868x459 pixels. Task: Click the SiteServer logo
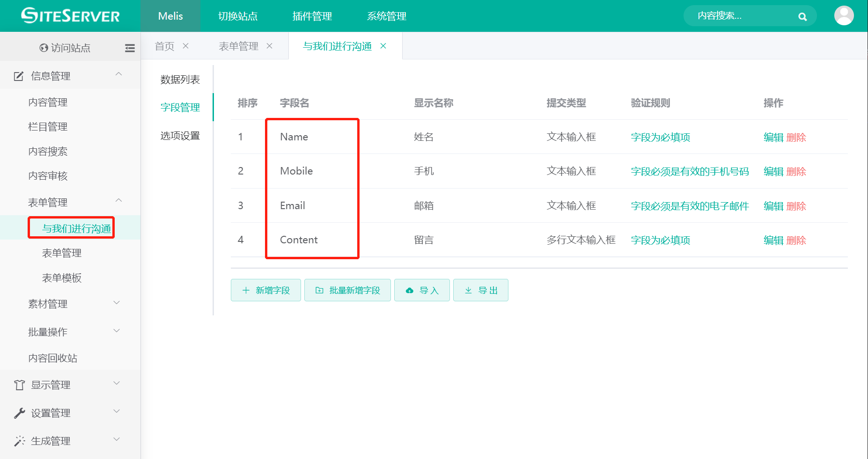tap(70, 16)
